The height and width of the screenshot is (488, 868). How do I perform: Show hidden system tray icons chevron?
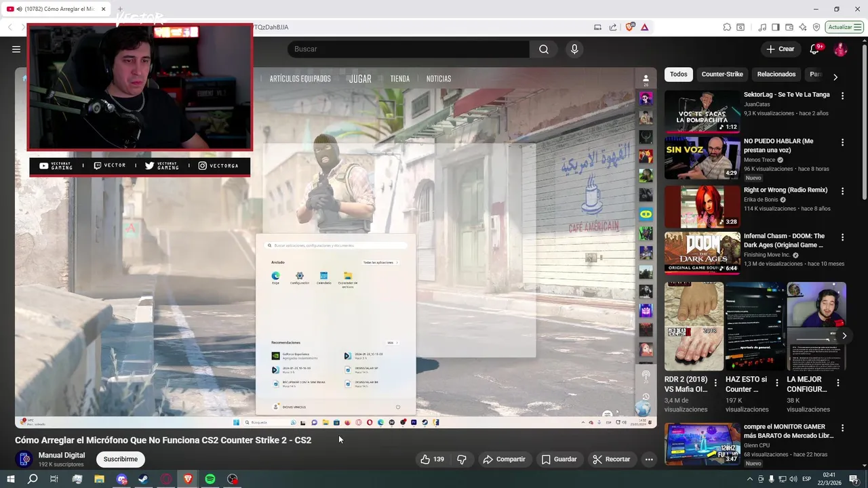coord(750,479)
